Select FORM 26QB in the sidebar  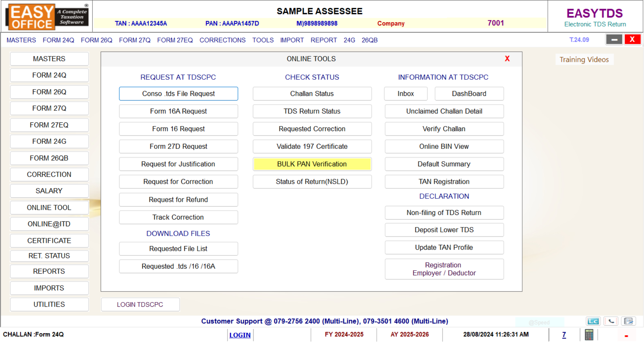[49, 158]
